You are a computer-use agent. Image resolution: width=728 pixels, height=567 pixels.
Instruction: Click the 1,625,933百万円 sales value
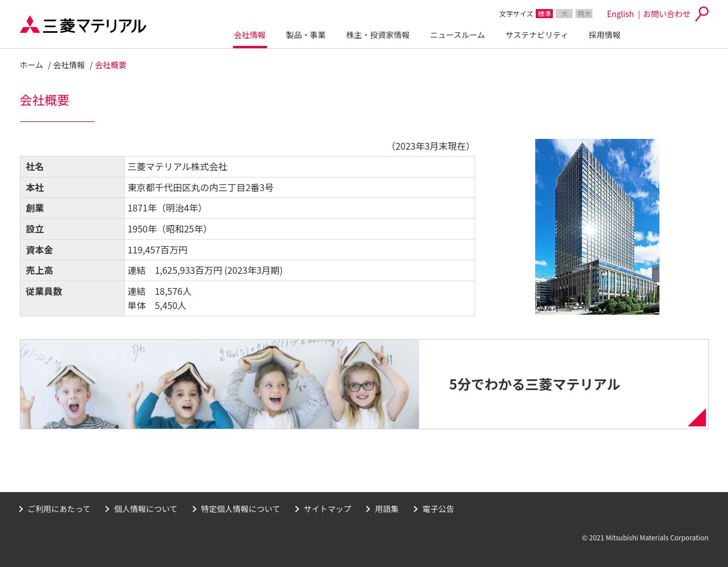coord(189,270)
